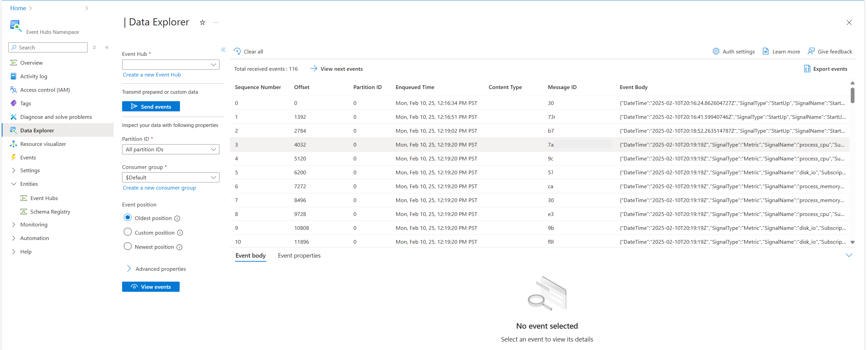868x350 pixels.
Task: Select the Oldest position radio button
Action: [128, 217]
